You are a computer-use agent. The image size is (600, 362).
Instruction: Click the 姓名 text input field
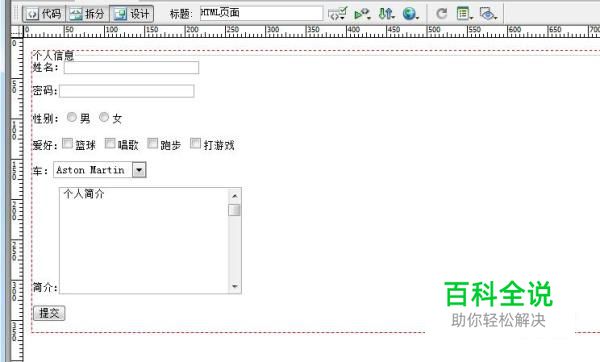pyautogui.click(x=131, y=67)
